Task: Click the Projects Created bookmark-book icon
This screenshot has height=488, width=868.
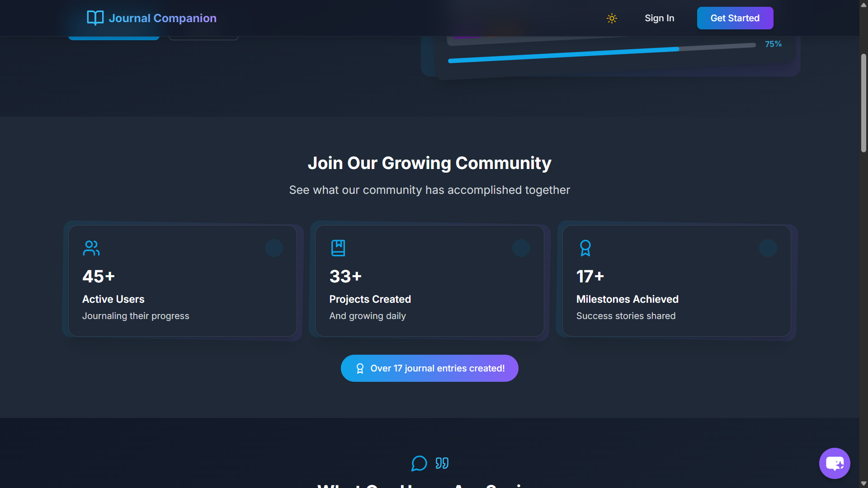Action: click(x=338, y=248)
